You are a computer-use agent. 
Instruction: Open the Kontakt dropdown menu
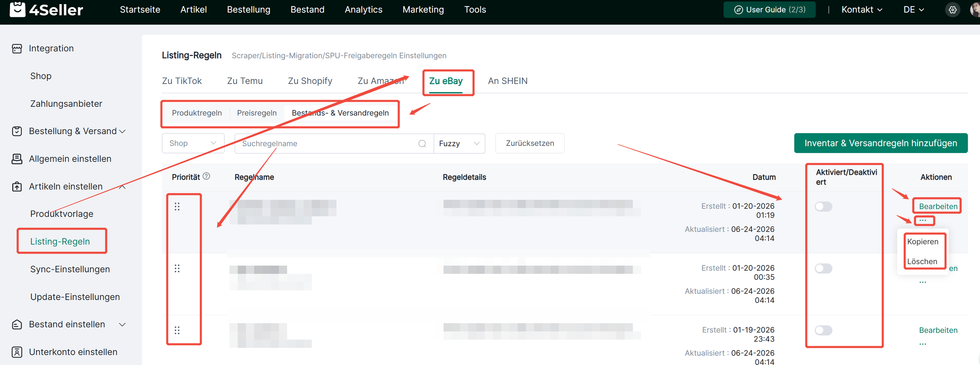pyautogui.click(x=861, y=10)
